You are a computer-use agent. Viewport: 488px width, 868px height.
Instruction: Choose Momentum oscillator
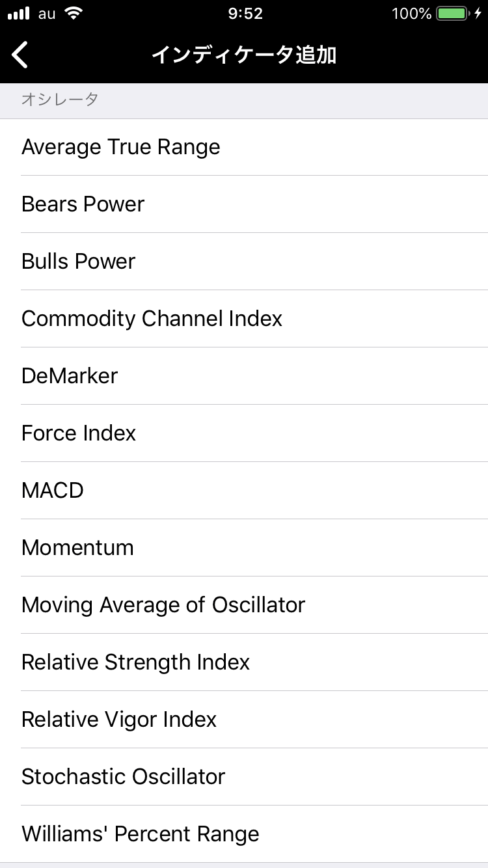[78, 548]
